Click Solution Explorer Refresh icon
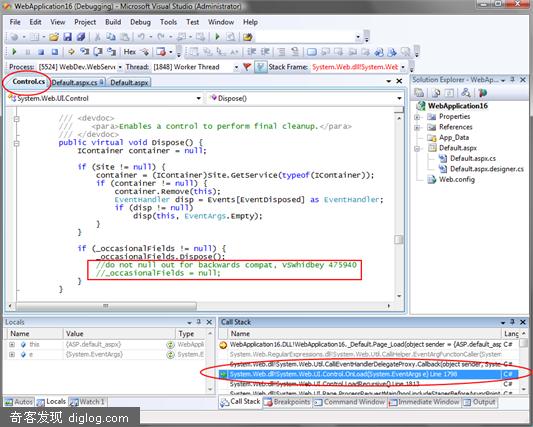 click(x=450, y=93)
